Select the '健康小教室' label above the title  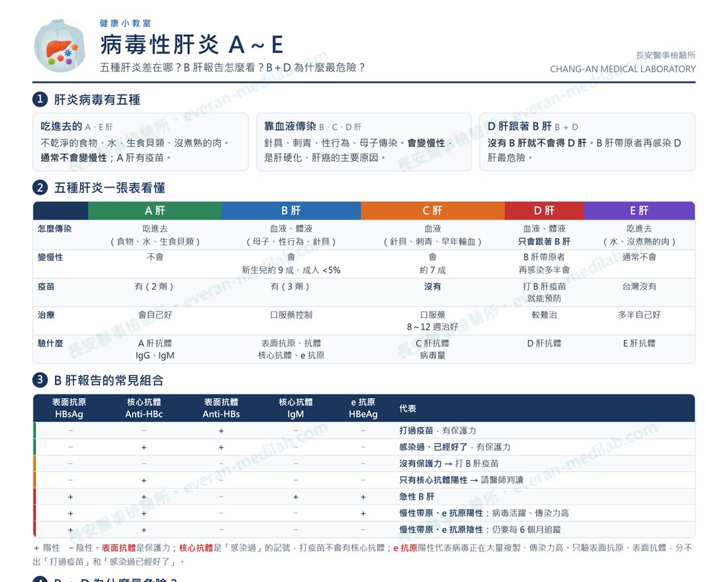click(x=125, y=23)
